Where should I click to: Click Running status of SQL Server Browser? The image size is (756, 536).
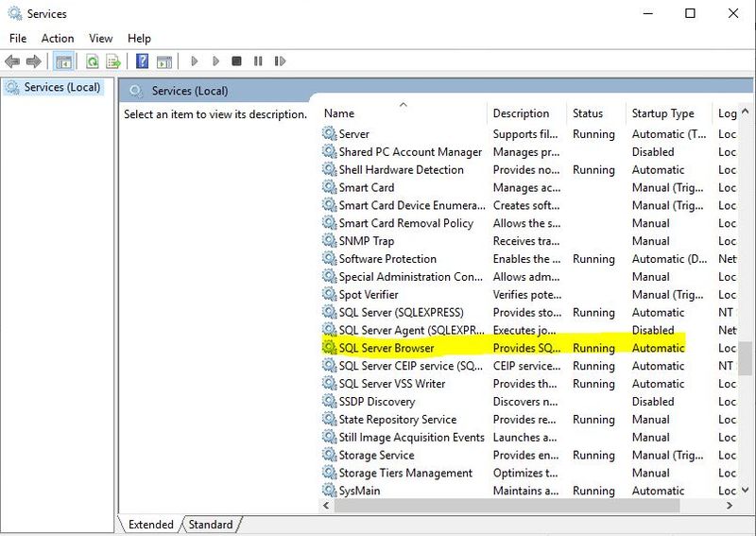tap(593, 348)
